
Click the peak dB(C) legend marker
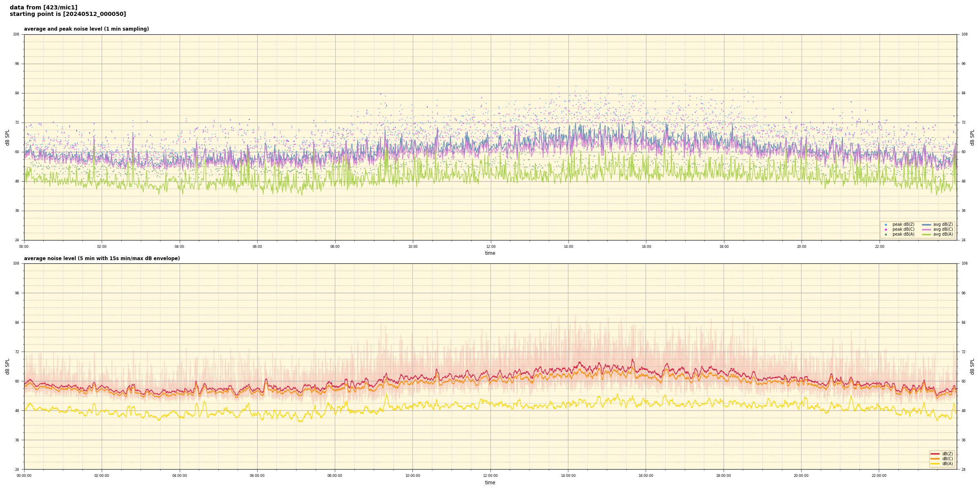pos(886,229)
